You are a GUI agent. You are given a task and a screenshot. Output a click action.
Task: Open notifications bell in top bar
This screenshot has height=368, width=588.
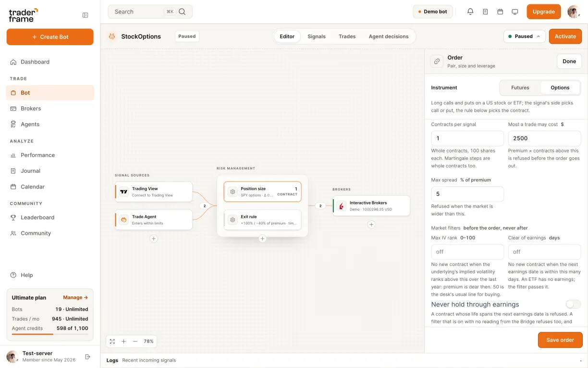point(470,12)
